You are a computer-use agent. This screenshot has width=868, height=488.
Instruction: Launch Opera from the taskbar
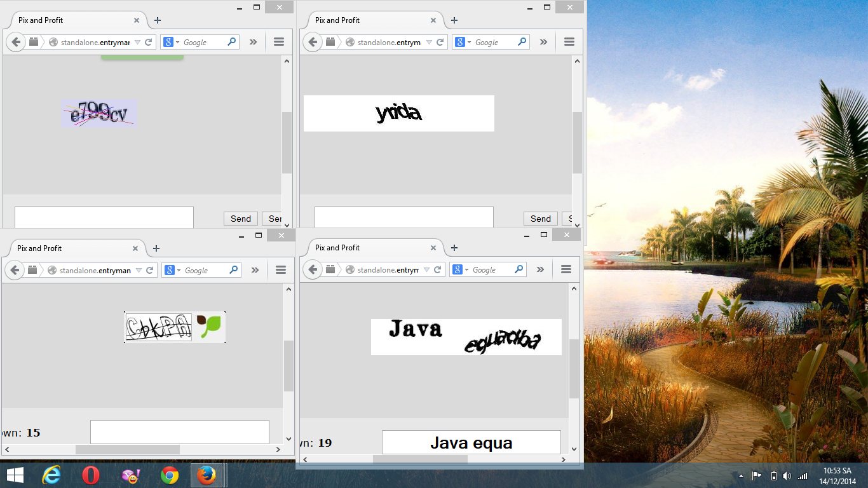click(91, 475)
